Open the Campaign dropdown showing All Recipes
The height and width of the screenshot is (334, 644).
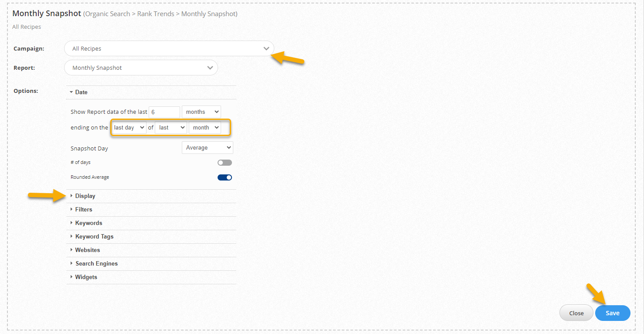tap(169, 48)
